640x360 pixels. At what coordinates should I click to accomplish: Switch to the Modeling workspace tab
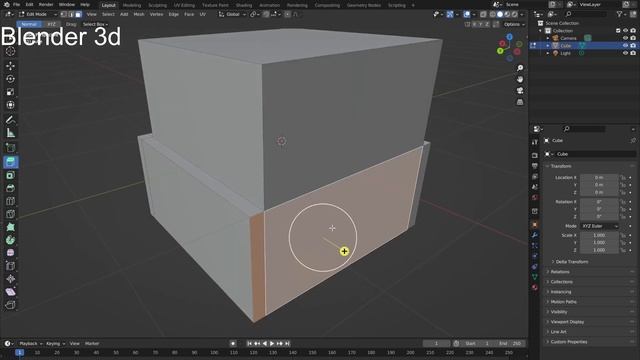click(131, 5)
